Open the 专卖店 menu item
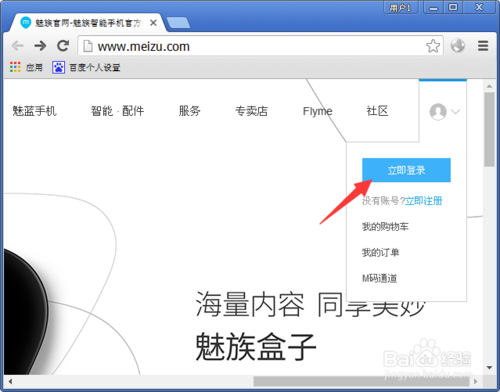500x392 pixels. (x=251, y=111)
